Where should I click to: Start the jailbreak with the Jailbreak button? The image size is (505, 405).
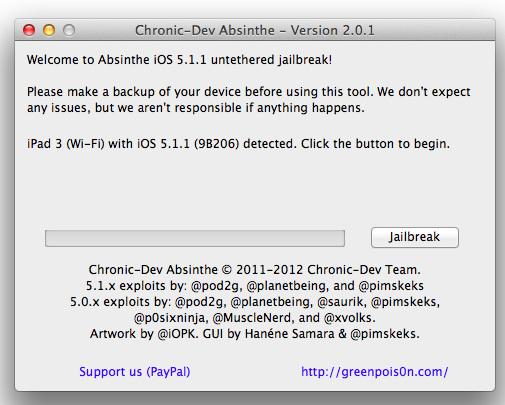415,237
